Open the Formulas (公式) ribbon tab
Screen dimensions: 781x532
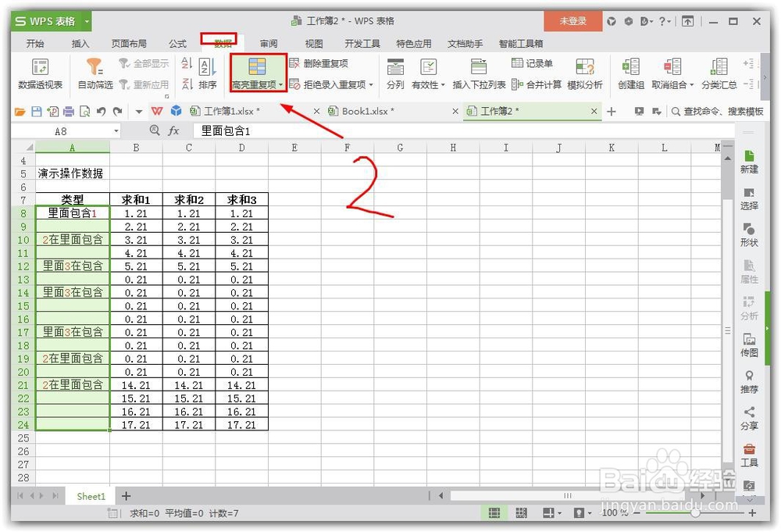point(177,44)
